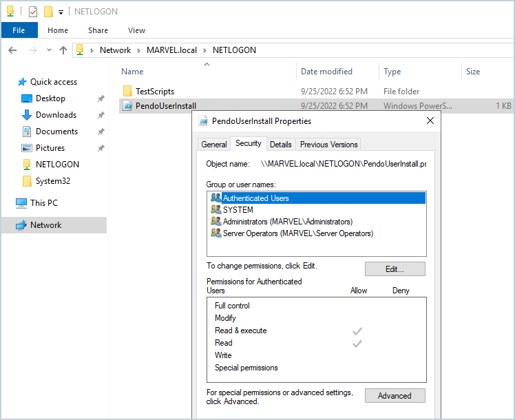Switch to the General tab in Properties

coord(214,145)
